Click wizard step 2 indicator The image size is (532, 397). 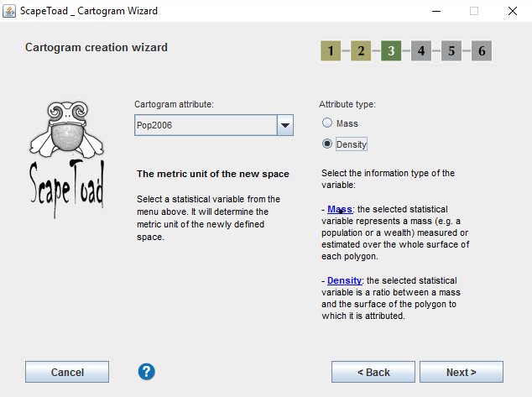point(361,51)
